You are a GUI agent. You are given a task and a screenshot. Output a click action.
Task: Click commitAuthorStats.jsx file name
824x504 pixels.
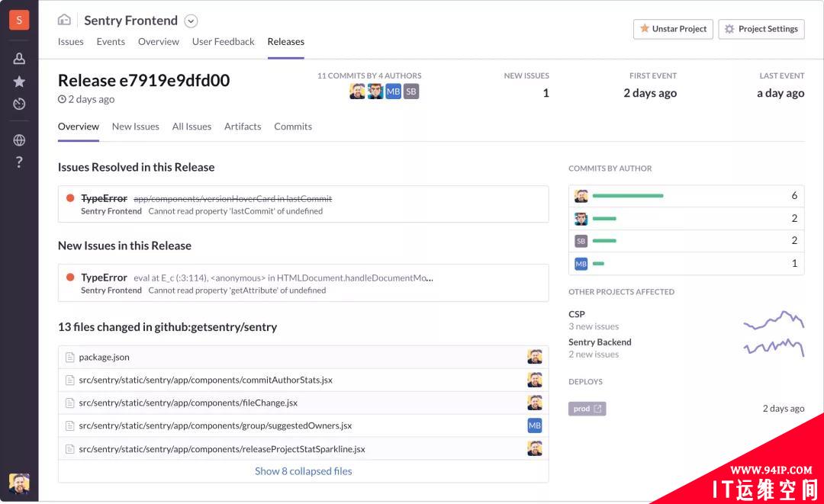click(x=205, y=380)
